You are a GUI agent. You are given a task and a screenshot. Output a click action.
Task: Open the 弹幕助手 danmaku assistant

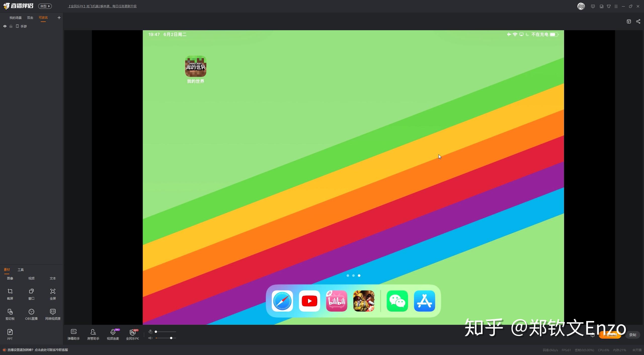74,334
